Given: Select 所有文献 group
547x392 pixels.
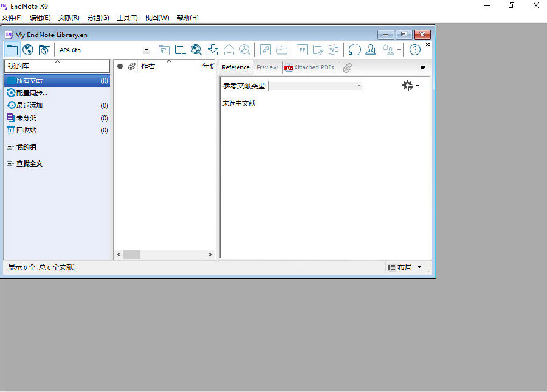Looking at the screenshot, I should coord(57,81).
